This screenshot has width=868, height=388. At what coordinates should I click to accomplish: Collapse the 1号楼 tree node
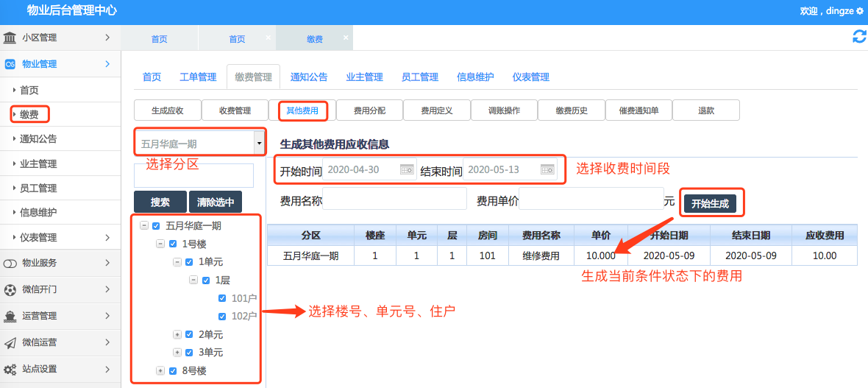pos(160,244)
